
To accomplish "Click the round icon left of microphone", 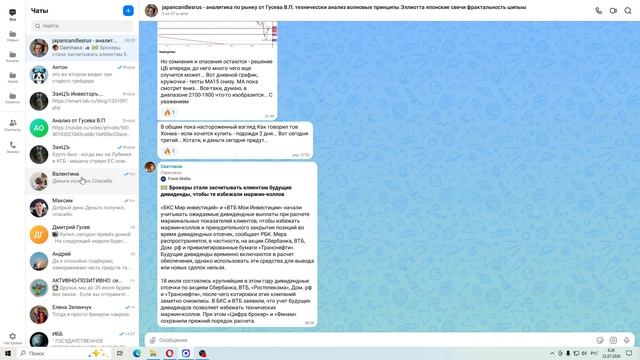I will pyautogui.click(x=613, y=340).
